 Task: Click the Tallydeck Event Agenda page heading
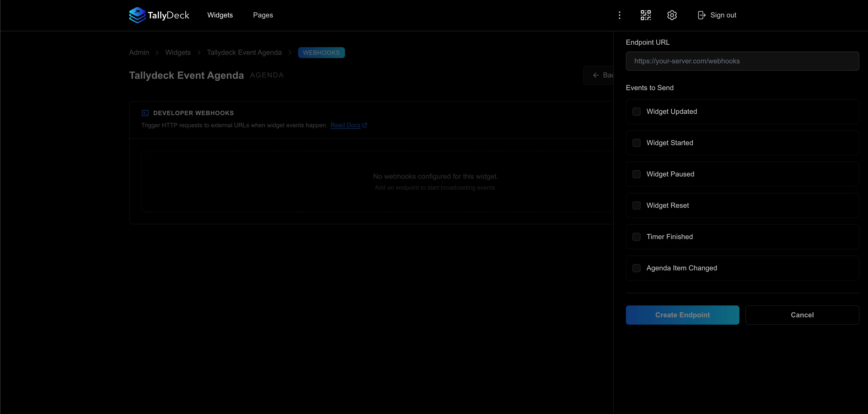click(186, 75)
